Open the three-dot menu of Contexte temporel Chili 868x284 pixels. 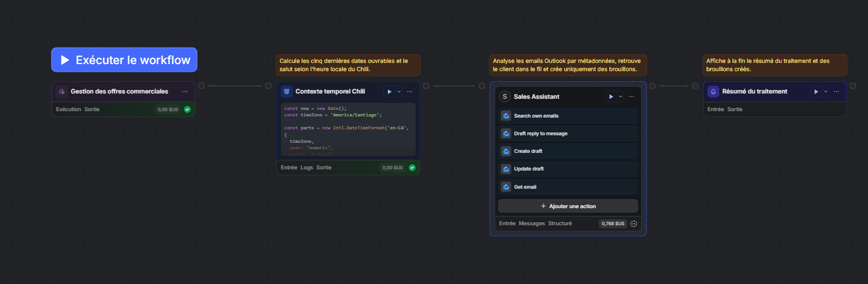click(x=410, y=91)
